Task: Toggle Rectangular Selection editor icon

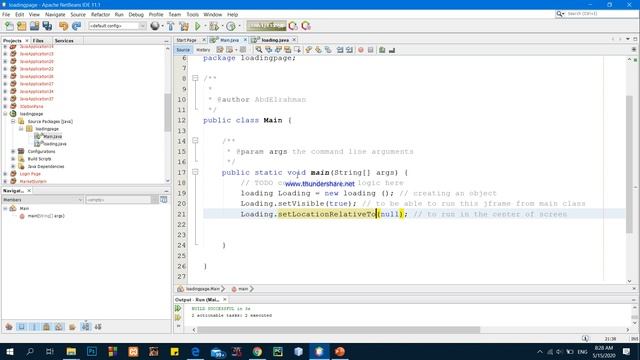Action: 298,50
